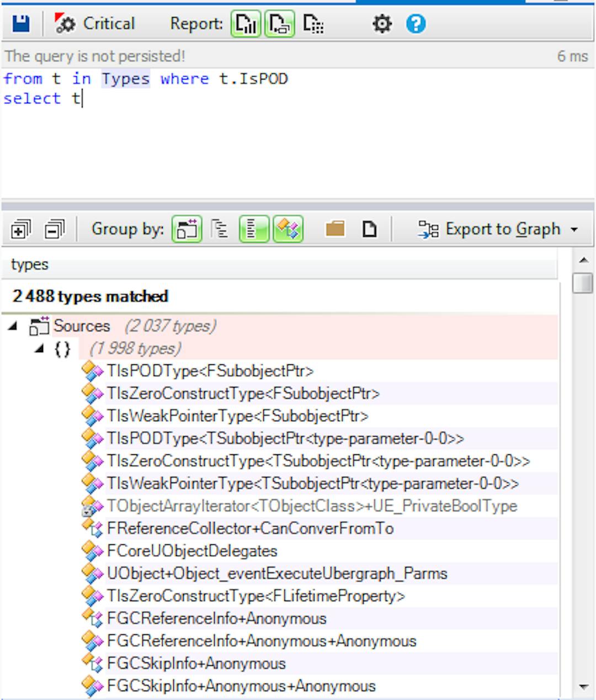Select FCoreUObjectDelegates in the results
This screenshot has width=596, height=700.
click(x=191, y=551)
